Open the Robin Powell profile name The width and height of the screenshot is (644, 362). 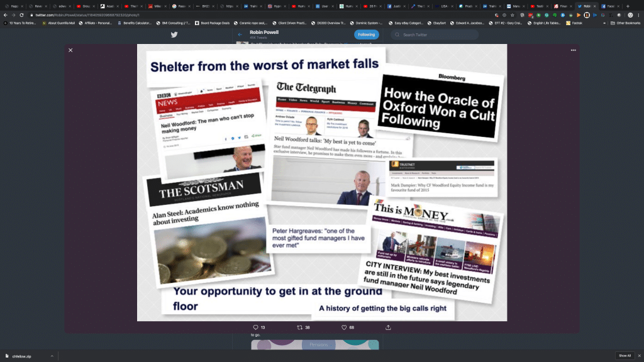[x=264, y=32]
